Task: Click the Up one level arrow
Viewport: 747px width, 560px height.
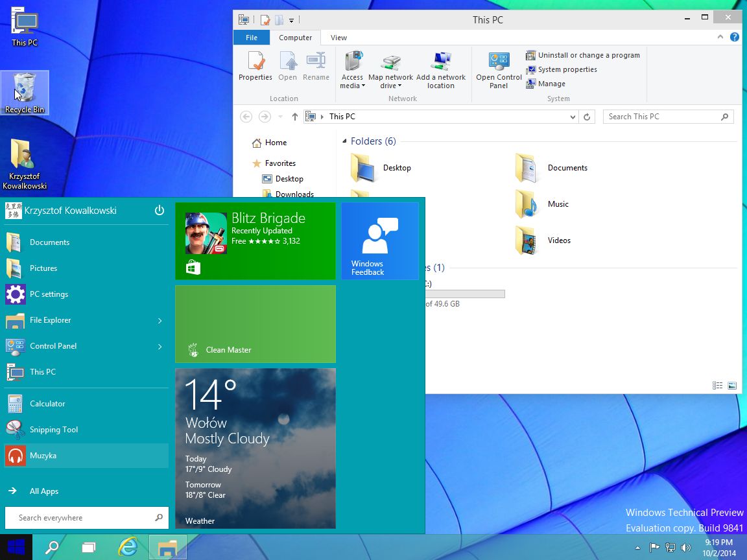Action: coord(295,117)
